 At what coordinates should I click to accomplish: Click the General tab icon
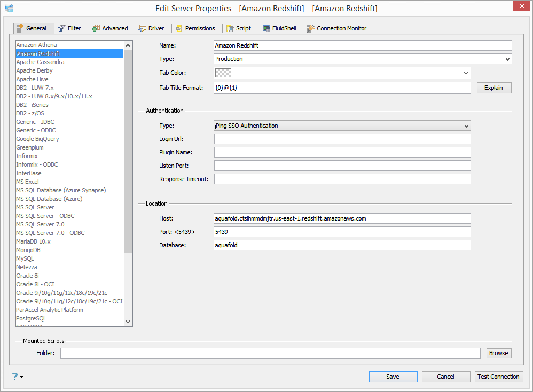[20, 28]
